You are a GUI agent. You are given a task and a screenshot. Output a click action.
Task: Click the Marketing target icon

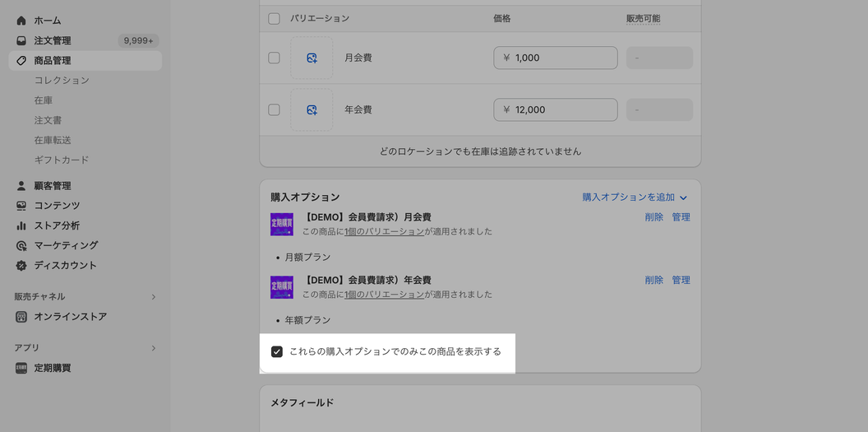tap(21, 245)
